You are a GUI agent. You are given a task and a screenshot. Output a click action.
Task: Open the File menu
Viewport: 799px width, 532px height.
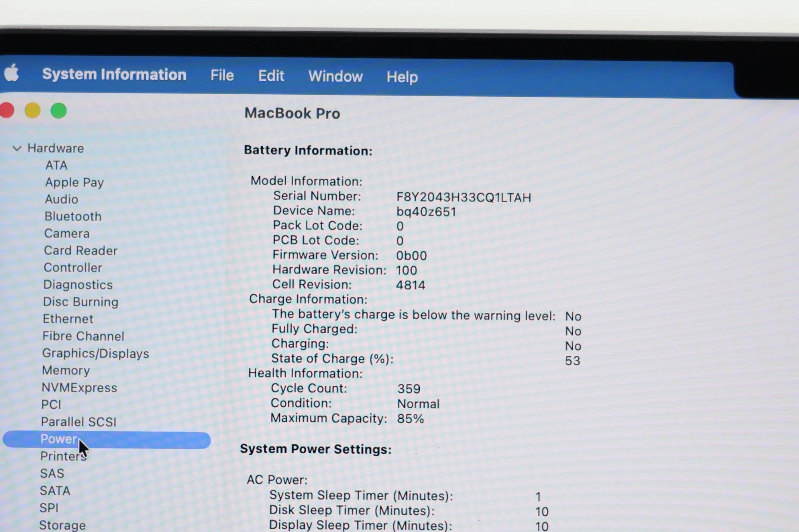coord(222,75)
